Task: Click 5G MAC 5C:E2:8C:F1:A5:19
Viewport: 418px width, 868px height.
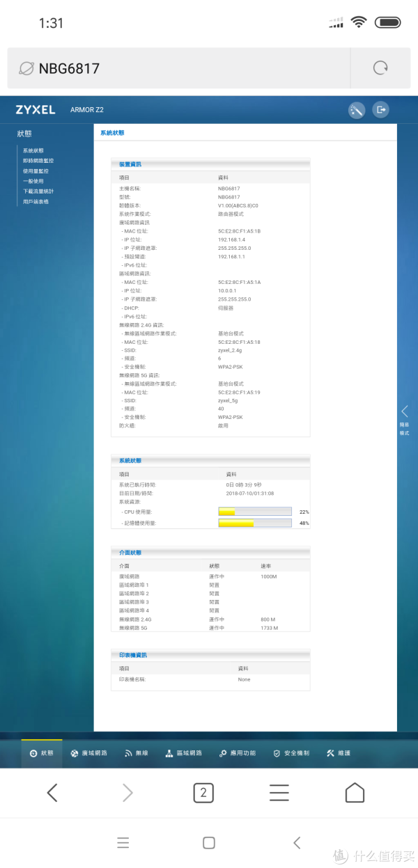Action: [239, 393]
